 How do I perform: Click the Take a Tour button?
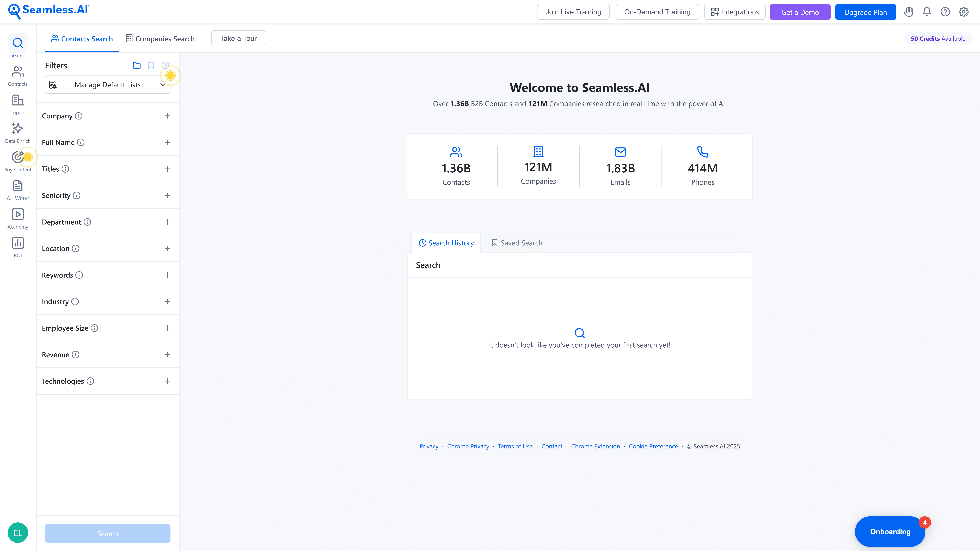click(238, 38)
